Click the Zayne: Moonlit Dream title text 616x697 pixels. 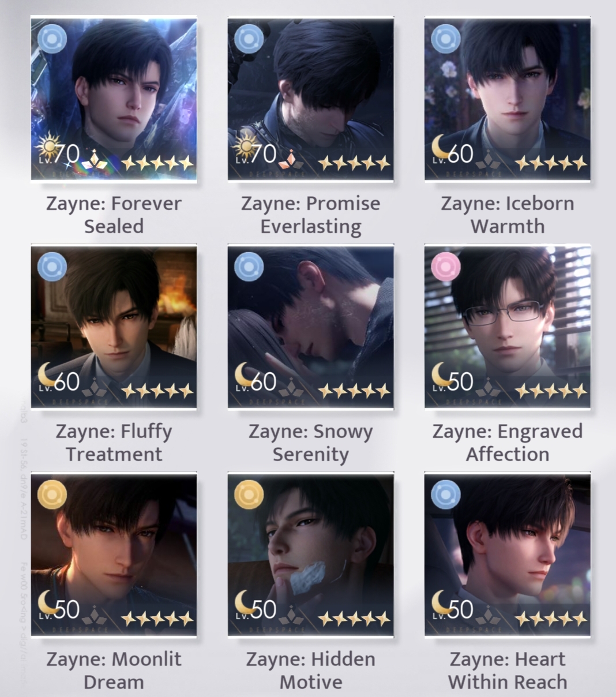point(114,670)
